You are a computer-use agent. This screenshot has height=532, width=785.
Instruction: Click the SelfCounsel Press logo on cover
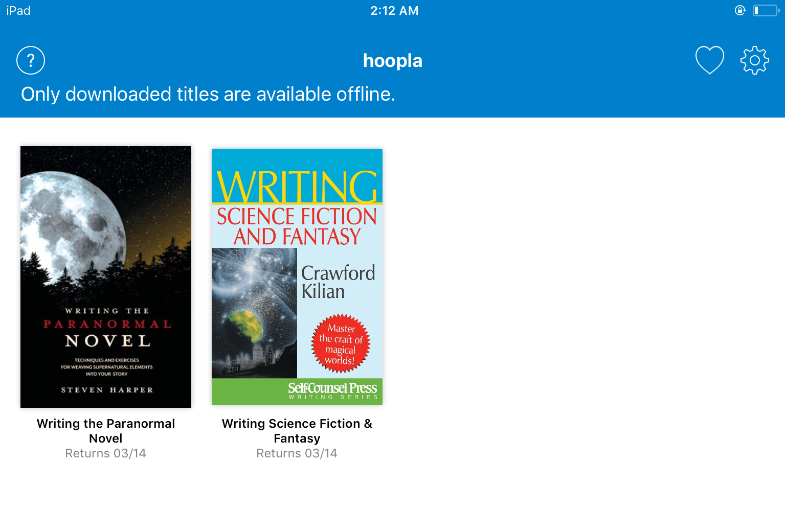point(332,390)
